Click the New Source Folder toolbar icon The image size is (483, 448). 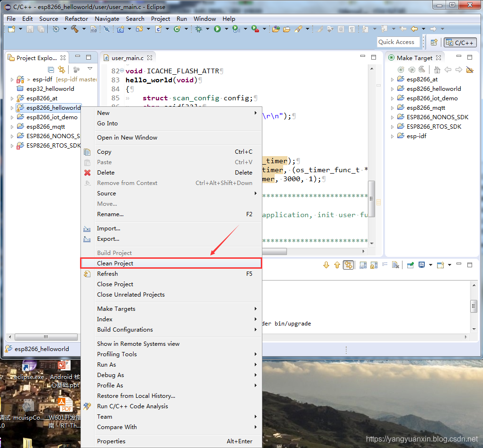[140, 29]
